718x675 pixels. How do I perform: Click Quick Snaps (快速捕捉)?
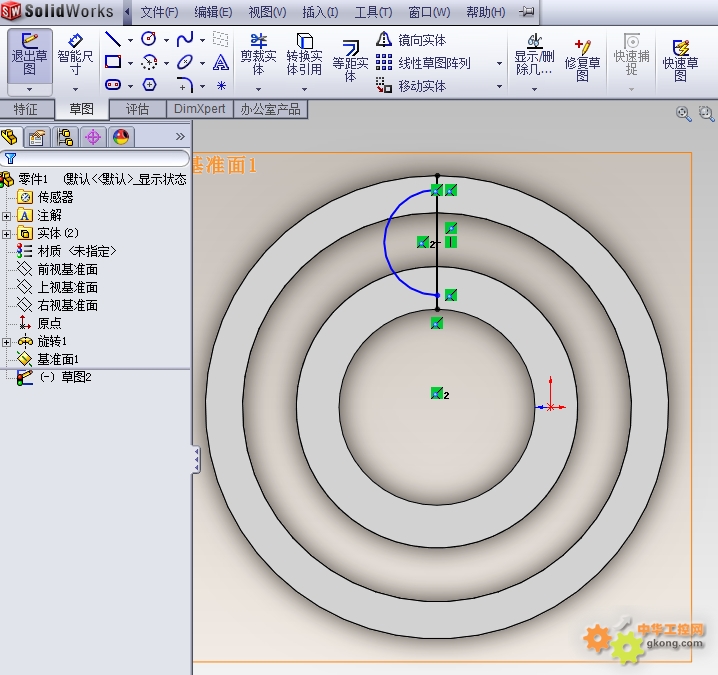click(631, 55)
